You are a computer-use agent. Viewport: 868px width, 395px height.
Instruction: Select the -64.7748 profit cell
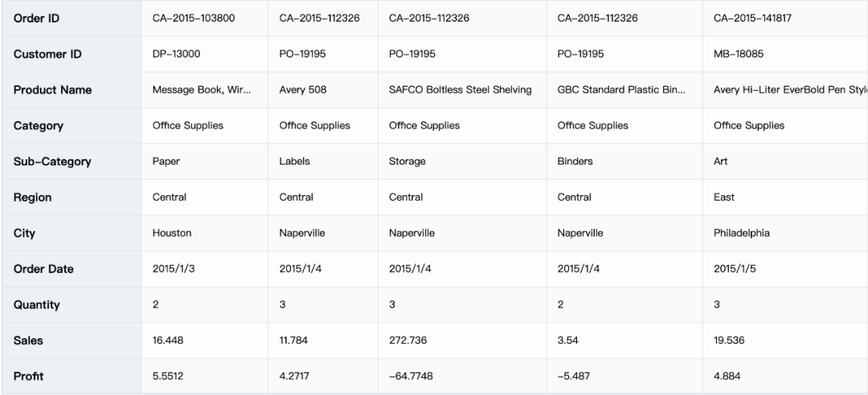coord(412,376)
